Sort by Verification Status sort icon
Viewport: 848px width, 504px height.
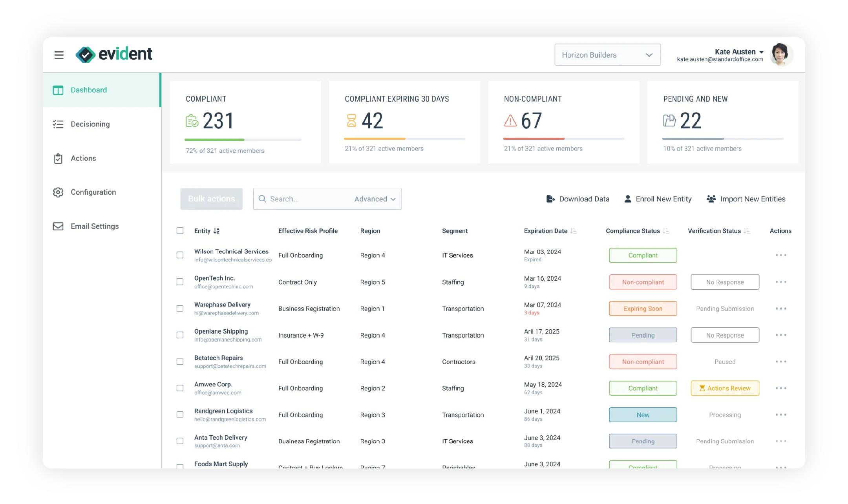(747, 231)
